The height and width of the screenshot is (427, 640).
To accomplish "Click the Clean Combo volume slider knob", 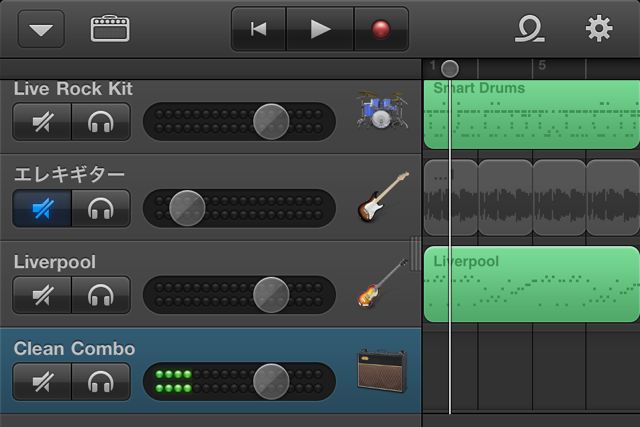I will point(271,381).
